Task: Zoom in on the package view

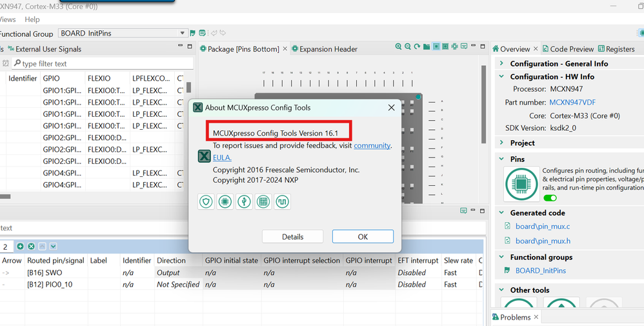Action: [398, 46]
